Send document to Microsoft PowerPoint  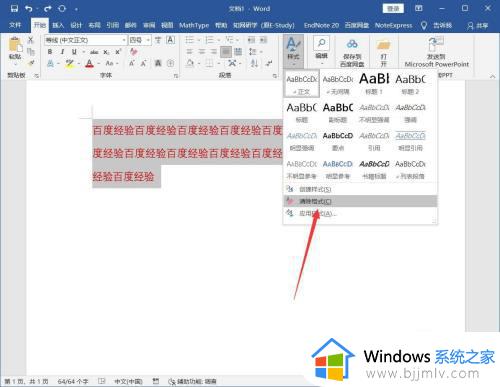point(436,52)
